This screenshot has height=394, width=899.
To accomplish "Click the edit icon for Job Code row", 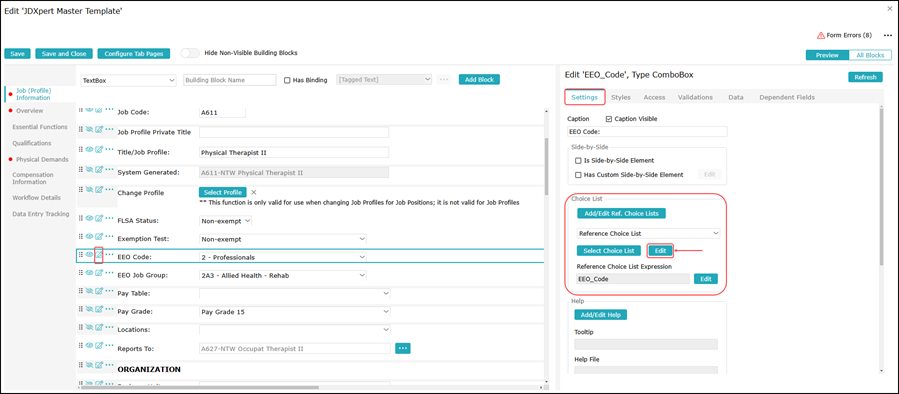I will click(x=98, y=110).
